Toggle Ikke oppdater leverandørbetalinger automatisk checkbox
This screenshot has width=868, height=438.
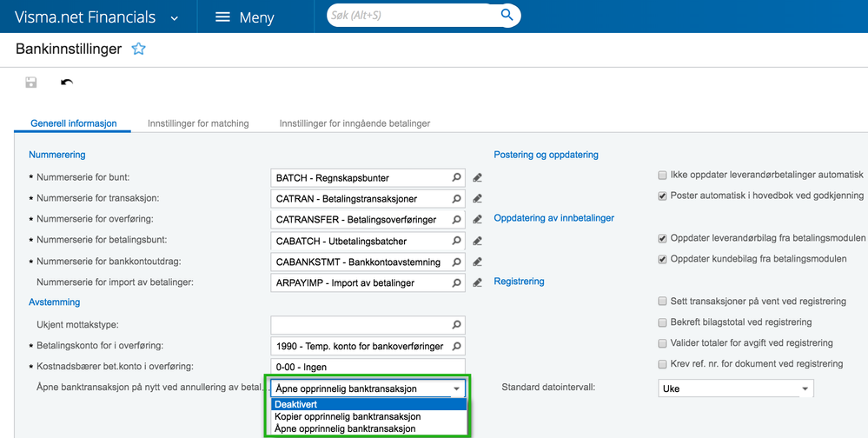click(662, 175)
